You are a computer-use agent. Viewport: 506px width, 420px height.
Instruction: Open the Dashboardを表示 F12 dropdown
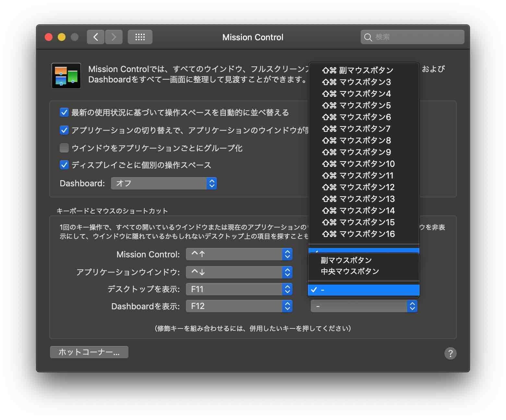pos(239,306)
